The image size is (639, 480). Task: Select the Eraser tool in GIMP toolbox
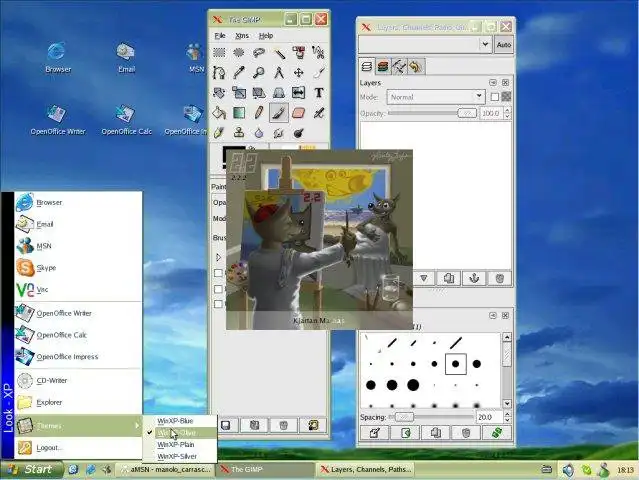pyautogui.click(x=299, y=112)
